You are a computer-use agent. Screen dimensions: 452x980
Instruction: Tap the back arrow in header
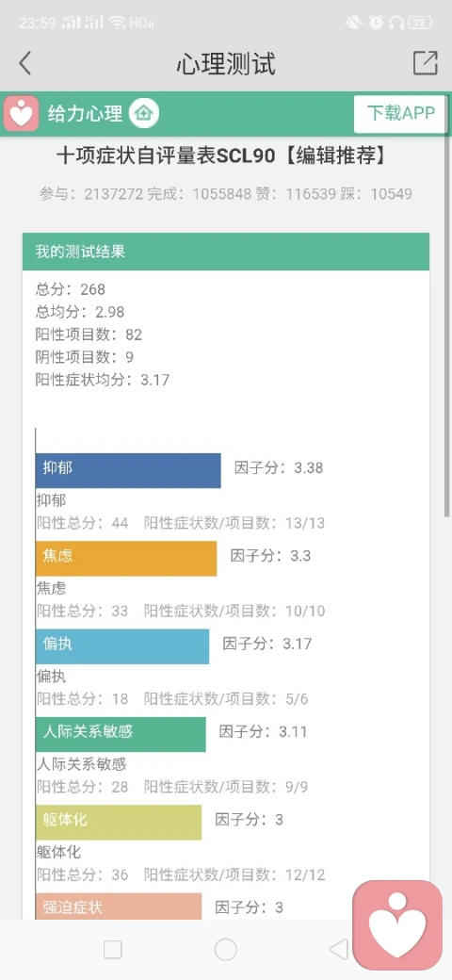(25, 63)
